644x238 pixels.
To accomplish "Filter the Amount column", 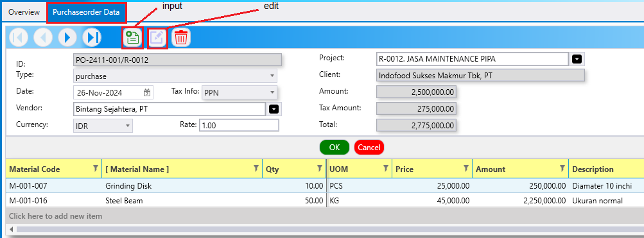I will (562, 168).
